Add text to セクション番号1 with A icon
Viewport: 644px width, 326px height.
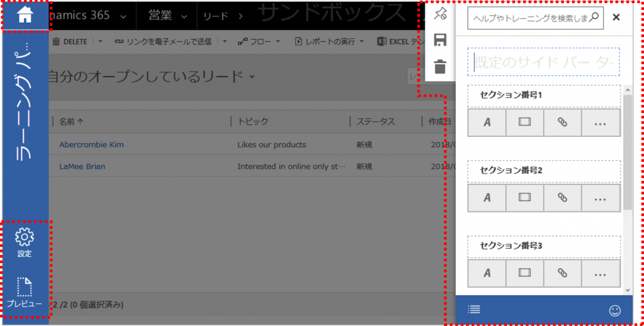click(487, 122)
